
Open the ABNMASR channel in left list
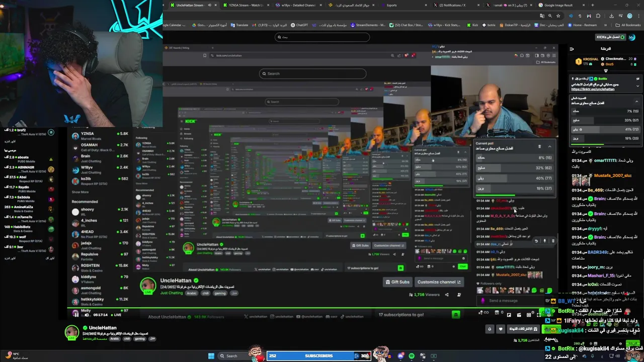(x=28, y=169)
